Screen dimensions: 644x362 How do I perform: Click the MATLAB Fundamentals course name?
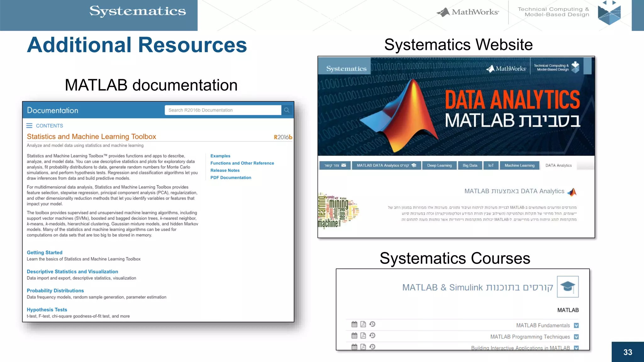(543, 326)
